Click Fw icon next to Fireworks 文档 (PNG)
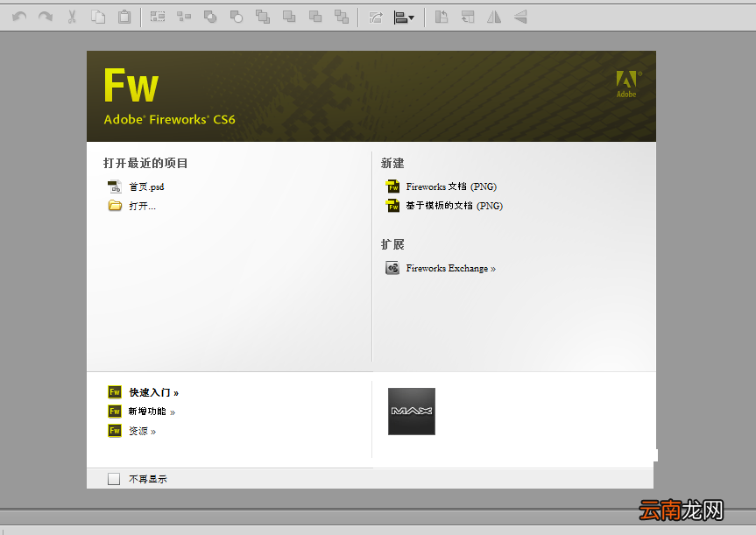Screen dimensions: 756x535 (x=393, y=187)
